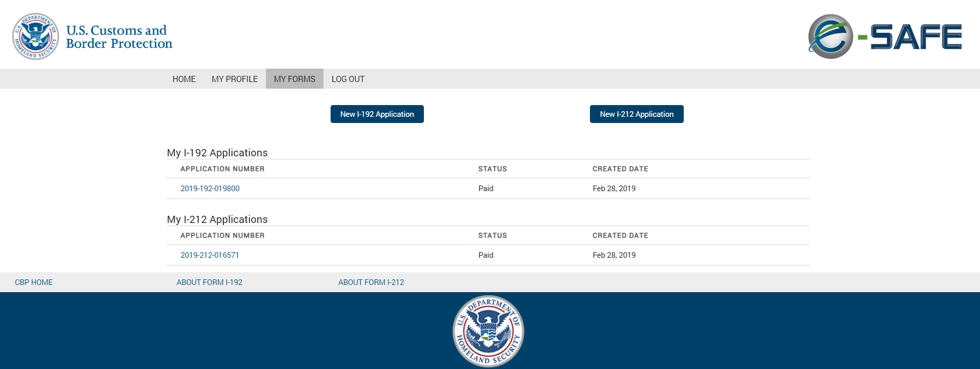Select the MY FORMS tab

(295, 79)
